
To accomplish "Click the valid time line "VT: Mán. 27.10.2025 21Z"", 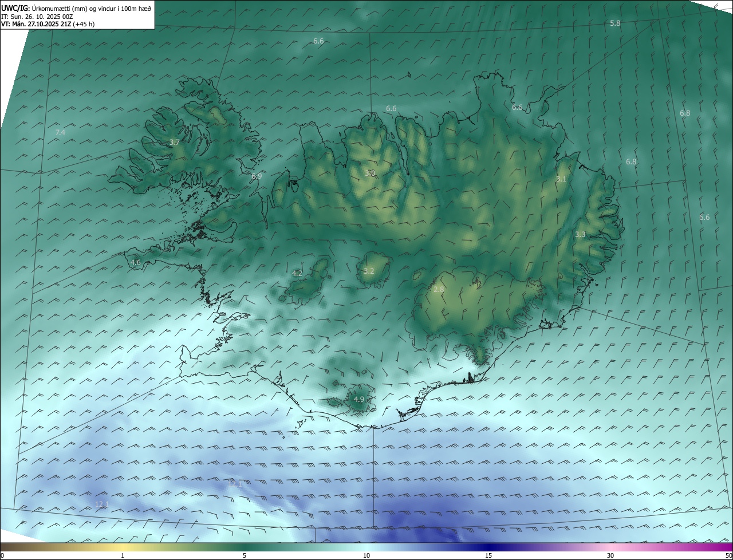I will pyautogui.click(x=36, y=24).
